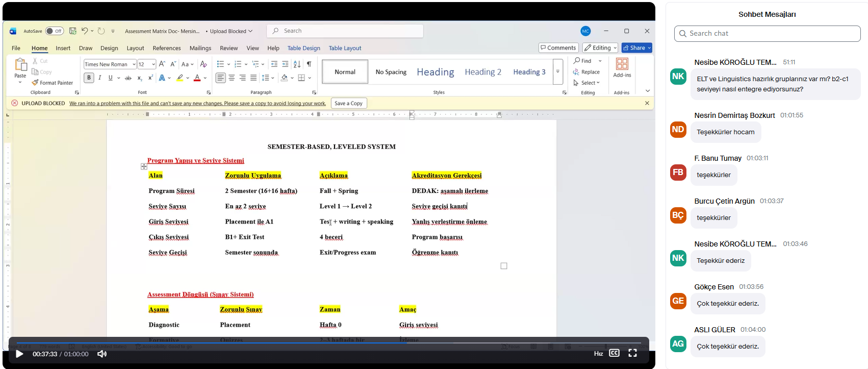Switch to the Table Design tab
The image size is (868, 369).
pos(303,48)
